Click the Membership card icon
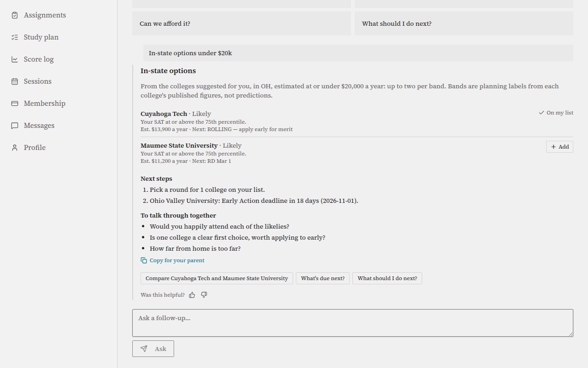 coord(15,103)
